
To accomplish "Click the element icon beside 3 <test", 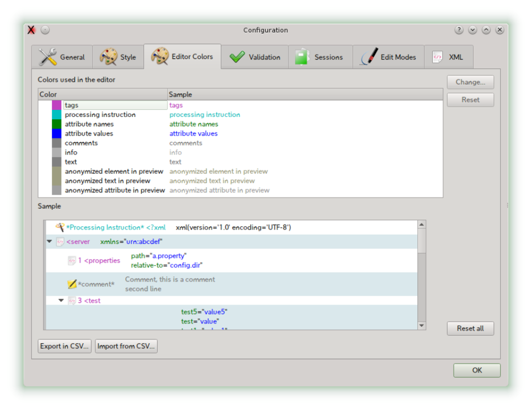I will pyautogui.click(x=72, y=301).
